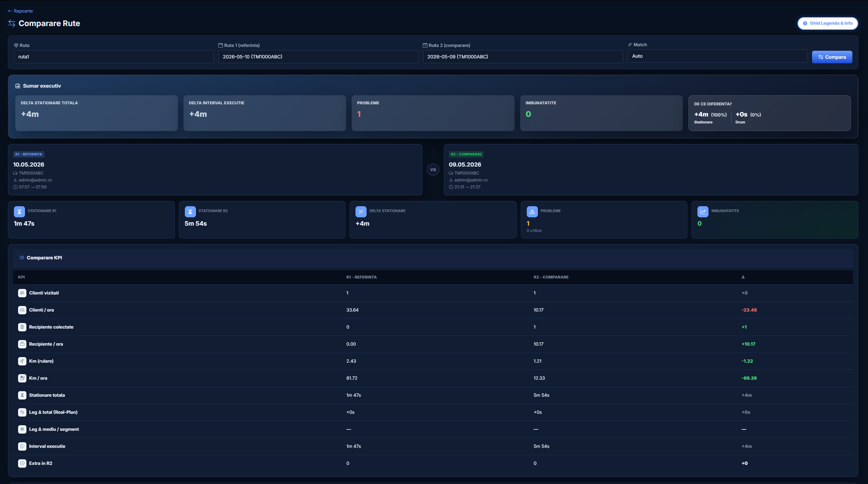Click the Comparare Rute swap-arrows title icon
868x484 pixels.
point(12,23)
